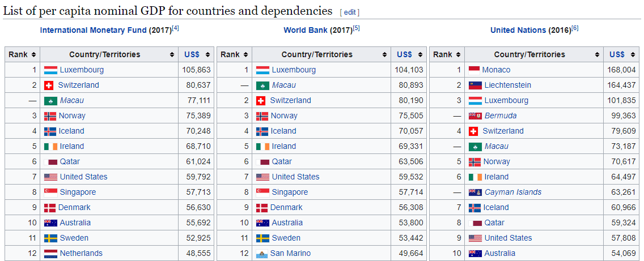Open citation [4] next to IMF heading

[x=175, y=28]
